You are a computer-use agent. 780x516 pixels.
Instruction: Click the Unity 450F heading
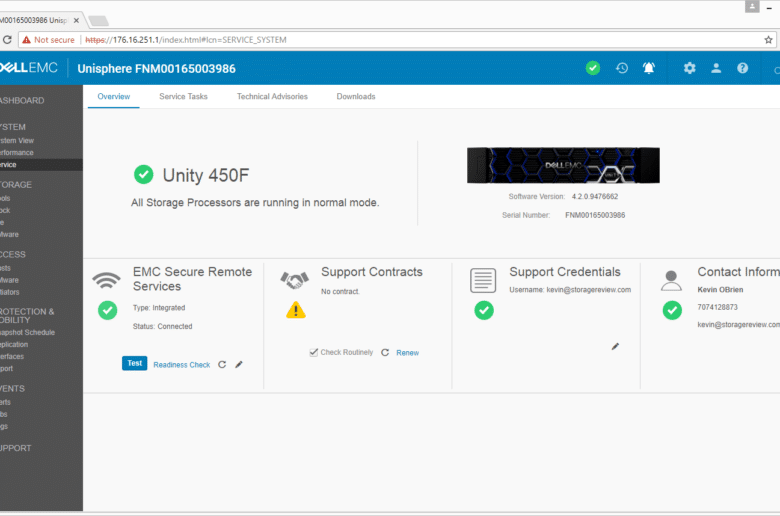(205, 175)
